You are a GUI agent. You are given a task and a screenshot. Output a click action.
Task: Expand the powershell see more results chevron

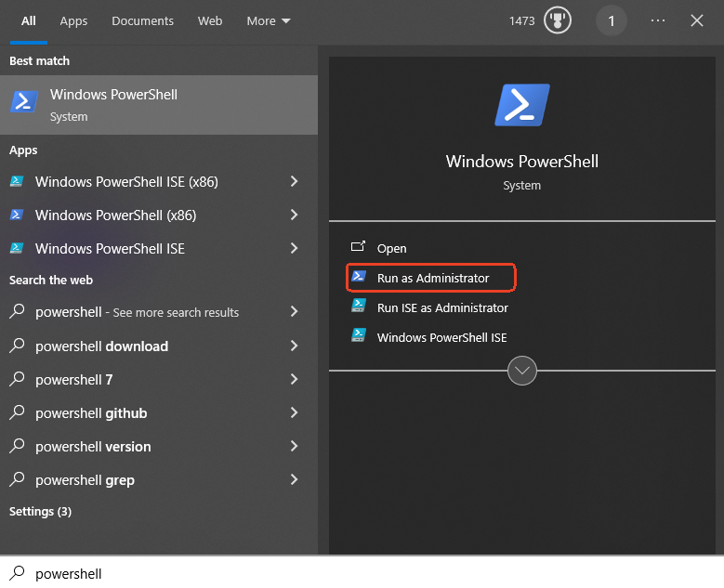point(294,311)
